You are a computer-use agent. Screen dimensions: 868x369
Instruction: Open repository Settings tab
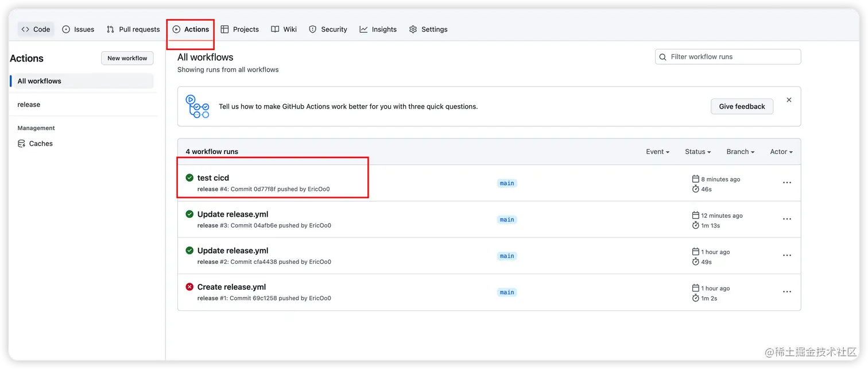coord(428,29)
